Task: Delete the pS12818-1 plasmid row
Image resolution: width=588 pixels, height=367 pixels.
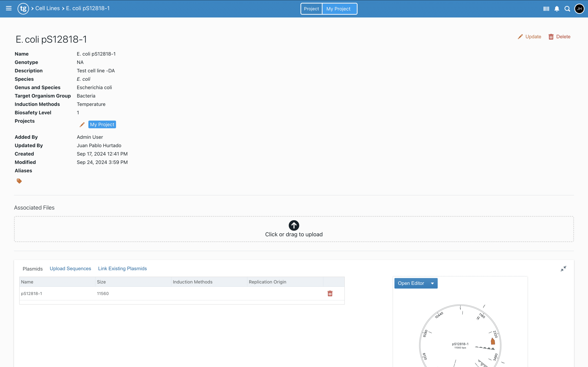Action: coord(330,293)
